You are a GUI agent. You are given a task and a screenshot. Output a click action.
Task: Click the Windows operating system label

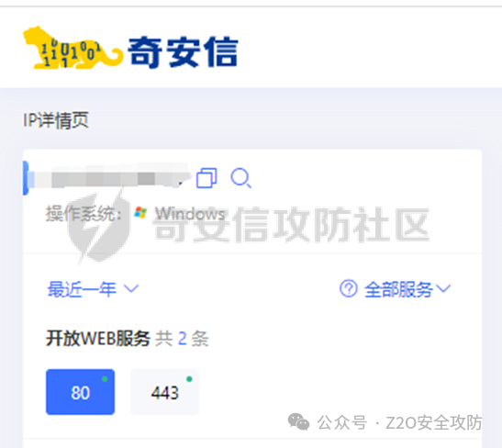click(190, 213)
